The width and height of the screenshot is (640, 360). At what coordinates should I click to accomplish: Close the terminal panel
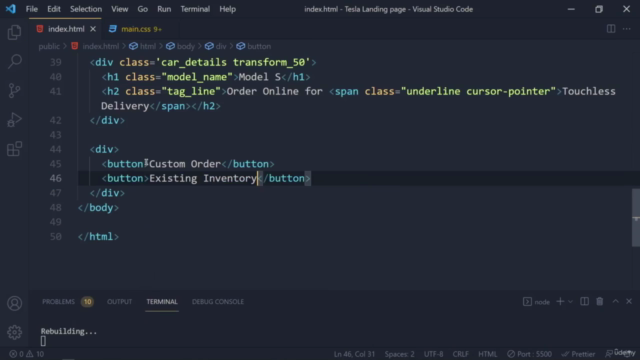pyautogui.click(x=629, y=302)
